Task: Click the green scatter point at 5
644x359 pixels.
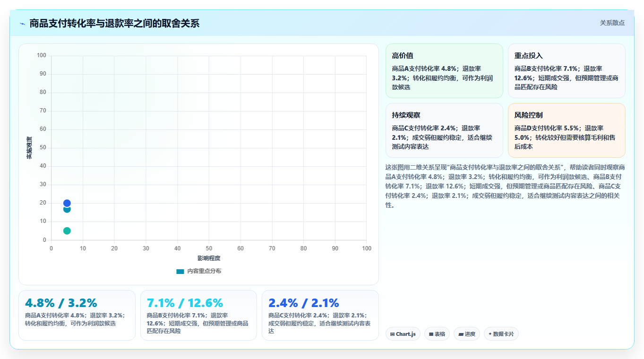Action: point(67,231)
